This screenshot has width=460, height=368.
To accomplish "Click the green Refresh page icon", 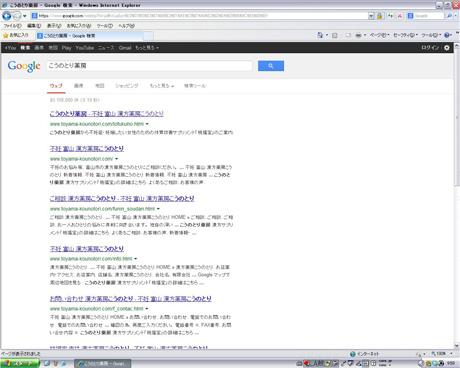I will pyautogui.click(x=390, y=16).
